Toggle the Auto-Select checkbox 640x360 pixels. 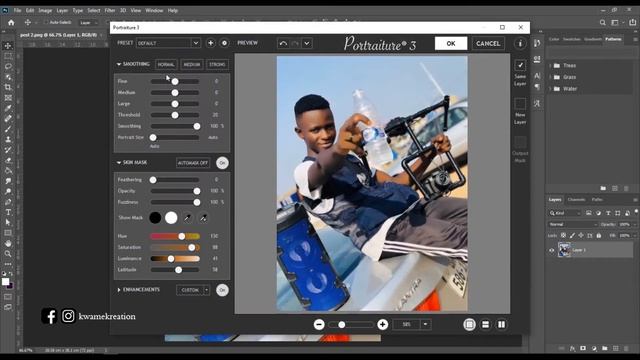click(x=46, y=22)
